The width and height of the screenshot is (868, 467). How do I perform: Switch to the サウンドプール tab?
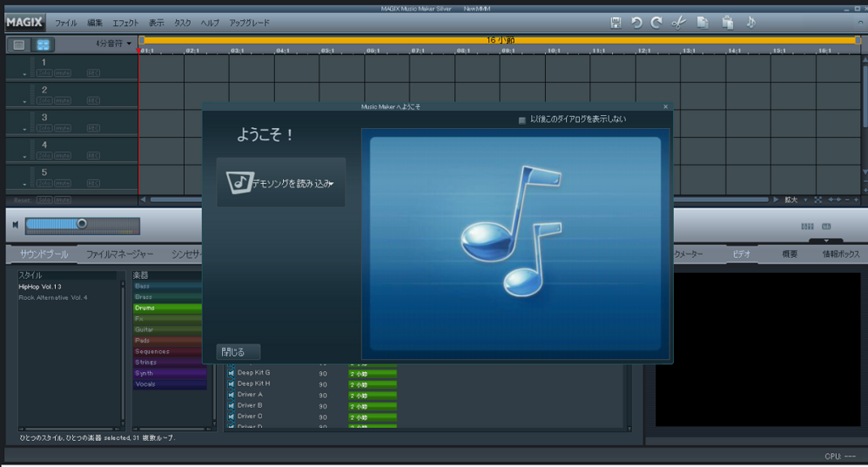click(x=44, y=254)
